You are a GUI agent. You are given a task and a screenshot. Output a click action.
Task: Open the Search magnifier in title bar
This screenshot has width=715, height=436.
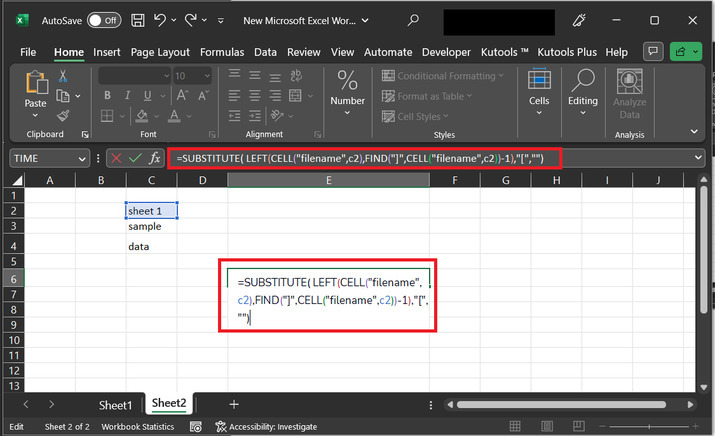(x=413, y=20)
